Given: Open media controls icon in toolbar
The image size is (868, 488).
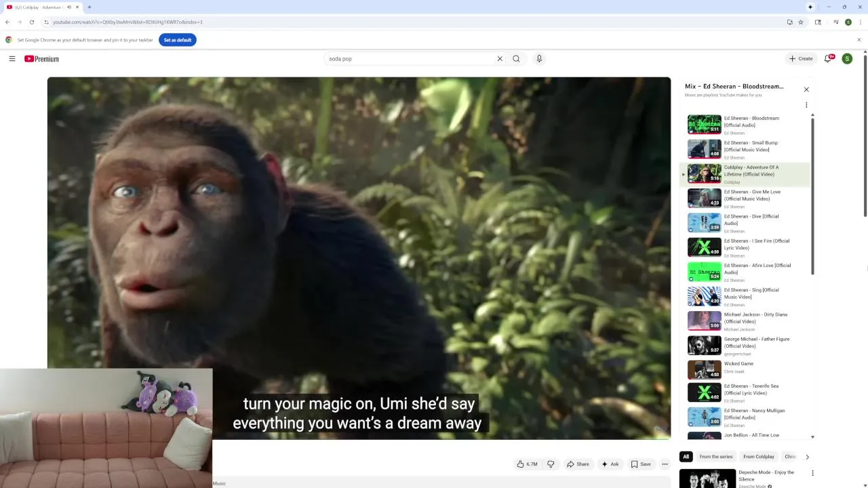Looking at the screenshot, I should pos(836,22).
